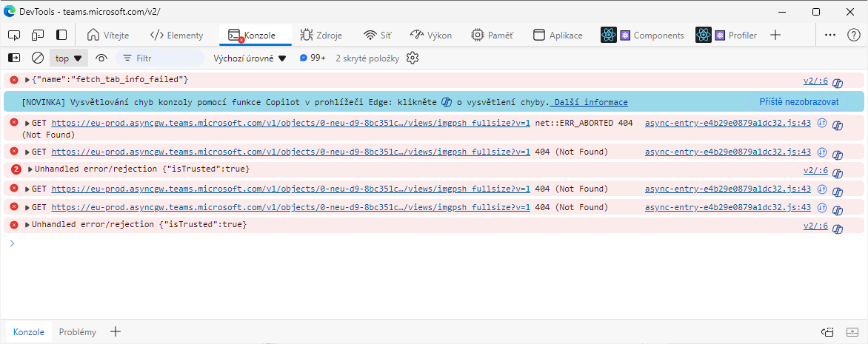Expand the GET request with net::ERR_ABORTED
This screenshot has width=868, height=344.
[27, 122]
